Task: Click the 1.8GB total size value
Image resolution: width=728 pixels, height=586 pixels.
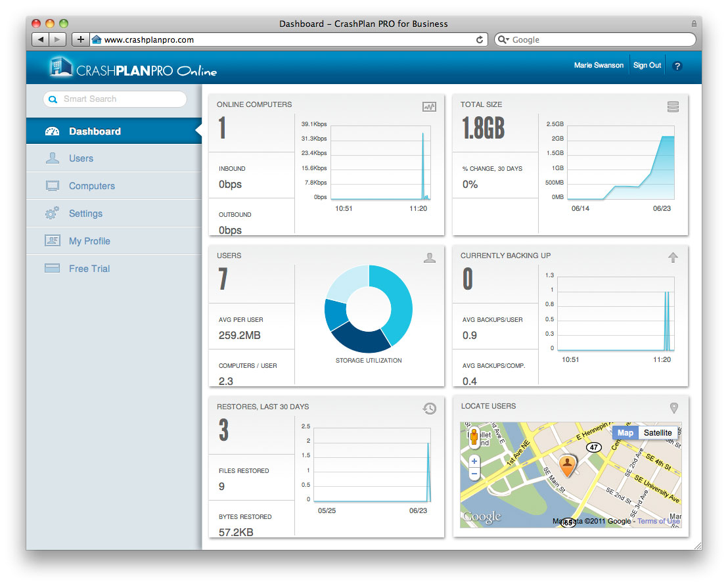Action: (484, 128)
